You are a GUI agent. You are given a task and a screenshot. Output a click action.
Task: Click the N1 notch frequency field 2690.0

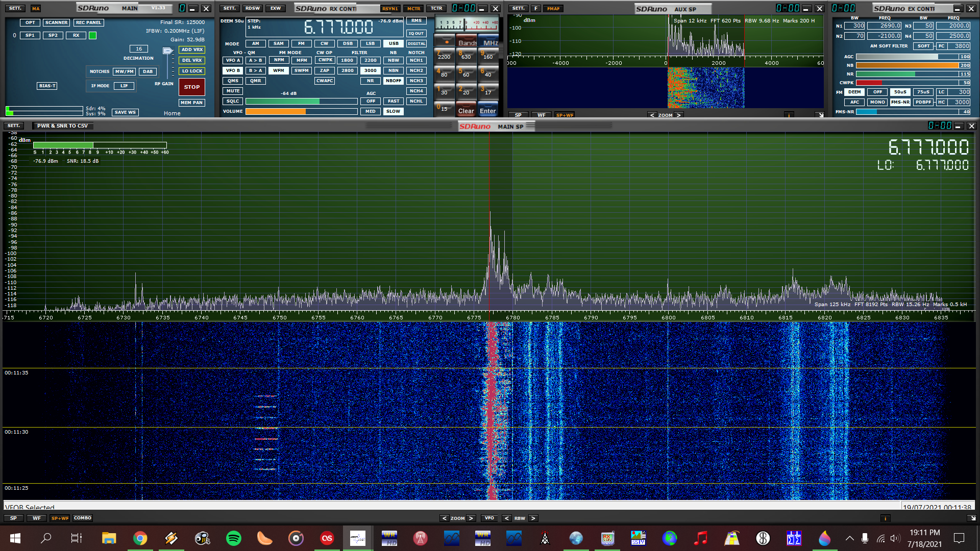(x=884, y=26)
